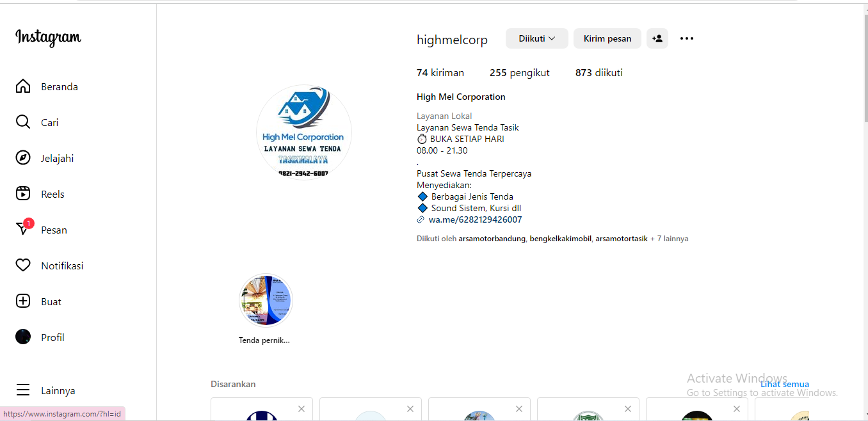Viewport: 868px width, 421px height.
Task: Dismiss the fifth suggested account card
Action: pyautogui.click(x=737, y=409)
